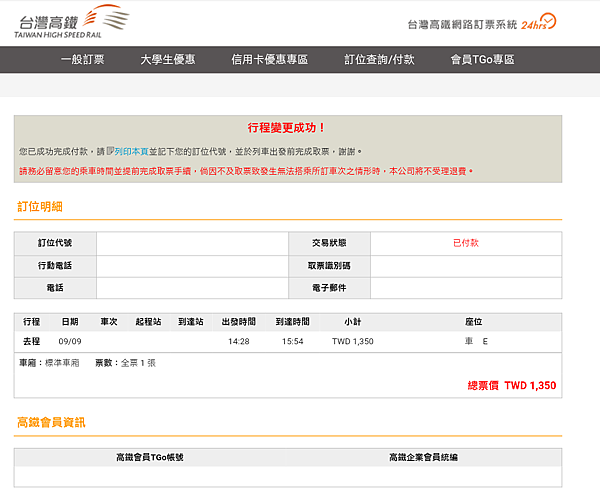Open the 一般訂票 menu
The height and width of the screenshot is (489, 600).
tap(83, 59)
